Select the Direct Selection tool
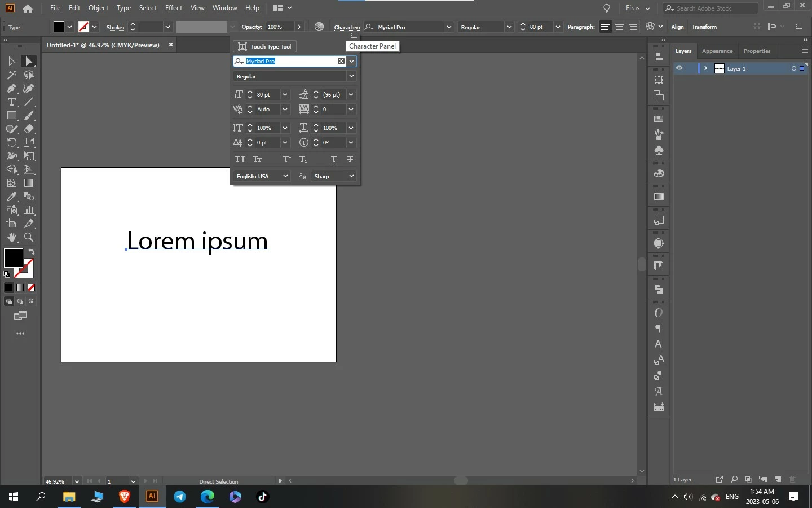Image resolution: width=812 pixels, height=508 pixels. [x=29, y=61]
